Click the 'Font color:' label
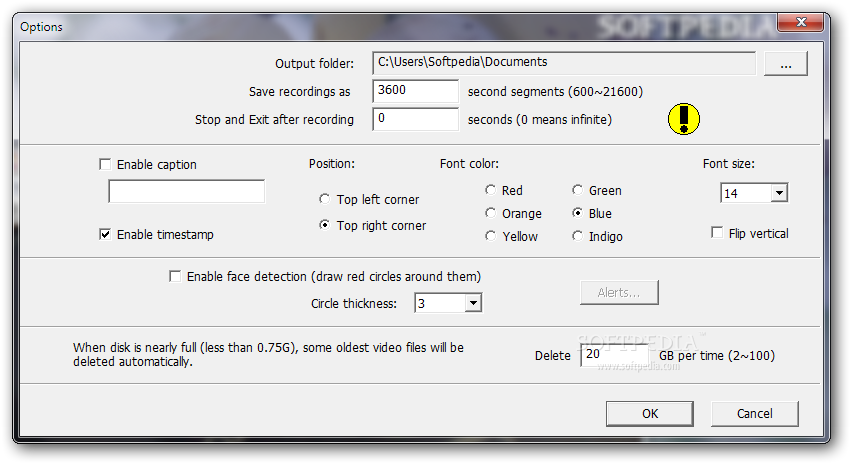The width and height of the screenshot is (851, 464). point(469,163)
